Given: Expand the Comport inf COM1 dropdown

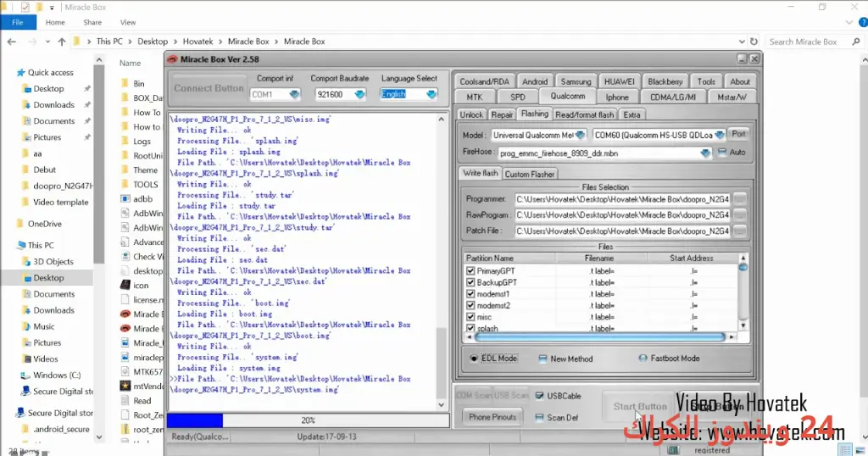Looking at the screenshot, I should (x=294, y=95).
